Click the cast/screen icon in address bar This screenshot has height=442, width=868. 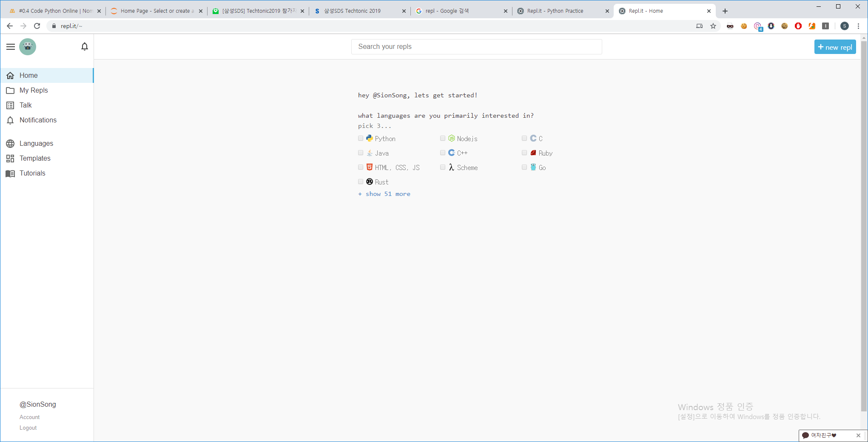(x=700, y=26)
